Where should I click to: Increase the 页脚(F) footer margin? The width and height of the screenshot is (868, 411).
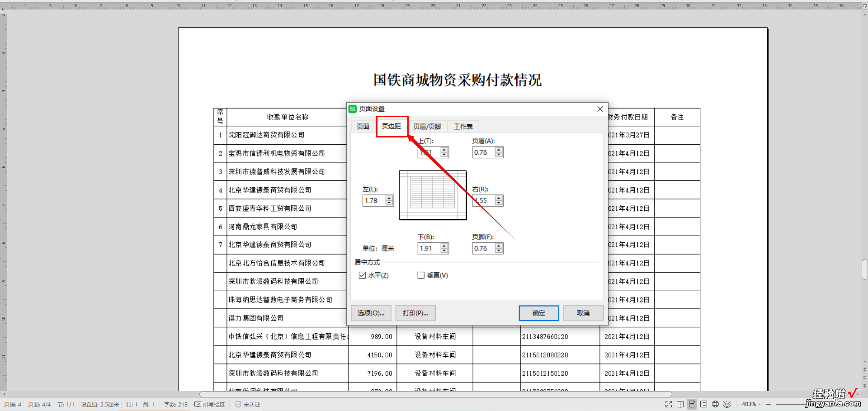499,246
